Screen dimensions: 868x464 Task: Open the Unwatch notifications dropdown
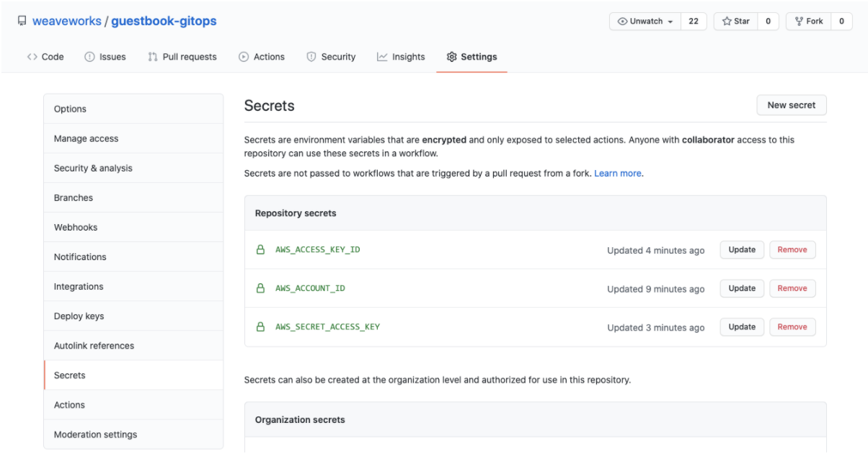645,22
